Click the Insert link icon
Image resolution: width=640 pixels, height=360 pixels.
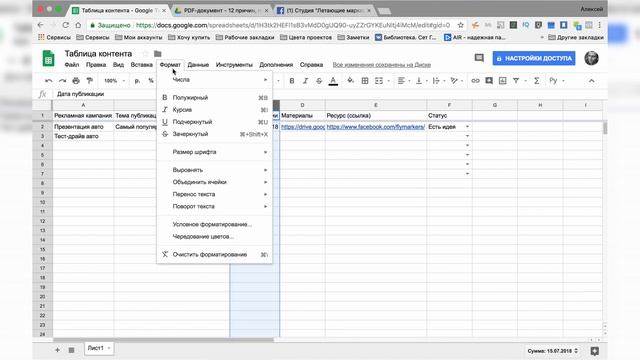pyautogui.click(x=476, y=81)
